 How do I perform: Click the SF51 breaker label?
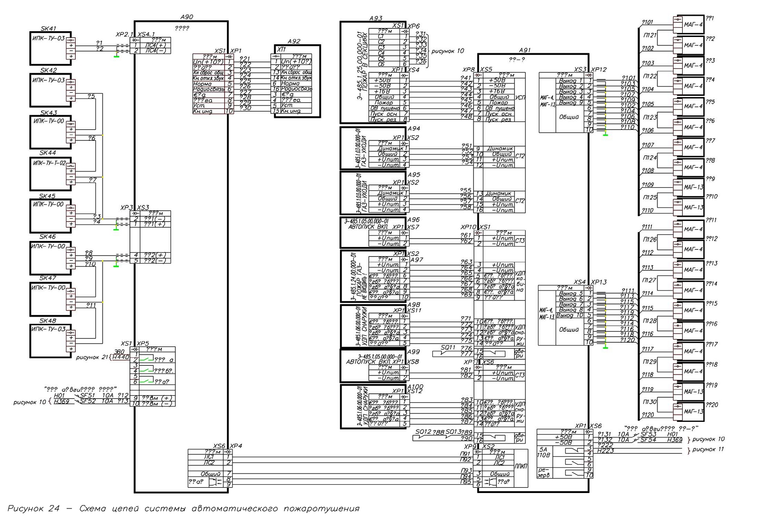click(88, 395)
